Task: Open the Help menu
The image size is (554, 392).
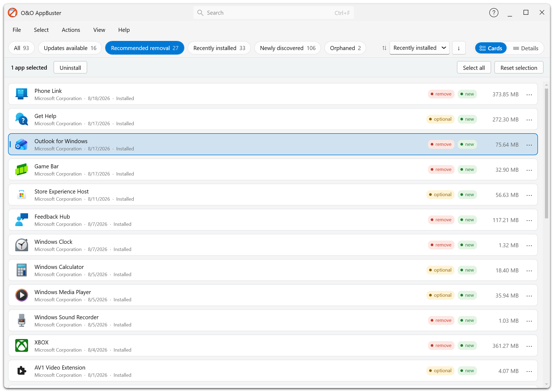Action: 124,30
